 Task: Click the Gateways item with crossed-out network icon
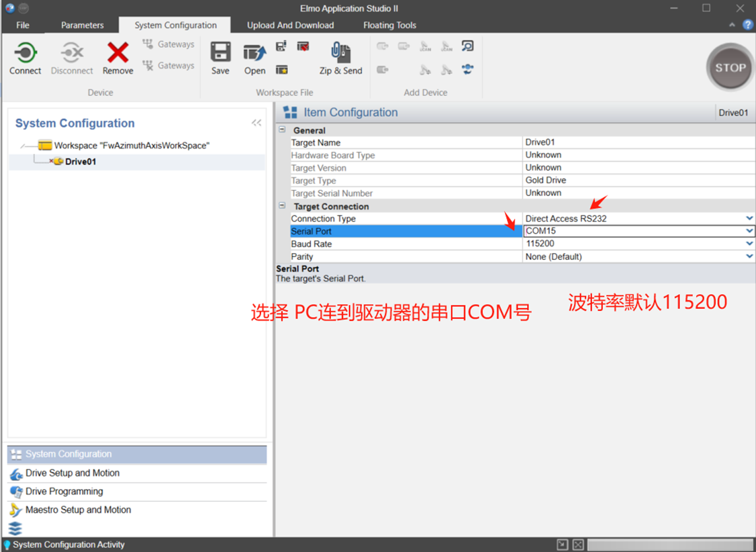(169, 66)
